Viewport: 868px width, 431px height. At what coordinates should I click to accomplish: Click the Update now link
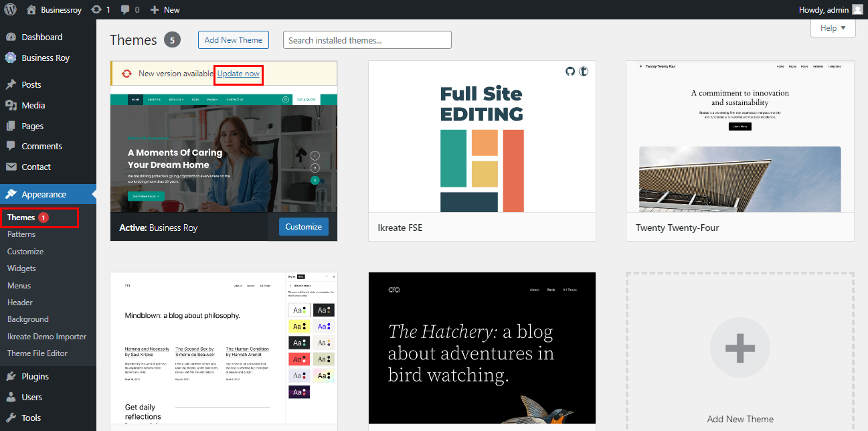[238, 74]
